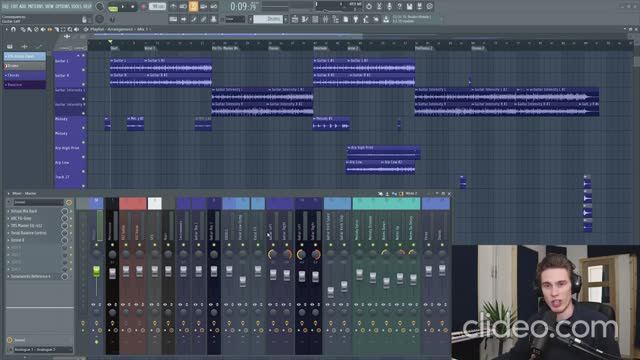This screenshot has width=640, height=360.
Task: Click the microphone audio recording icon
Action: [x=389, y=7]
